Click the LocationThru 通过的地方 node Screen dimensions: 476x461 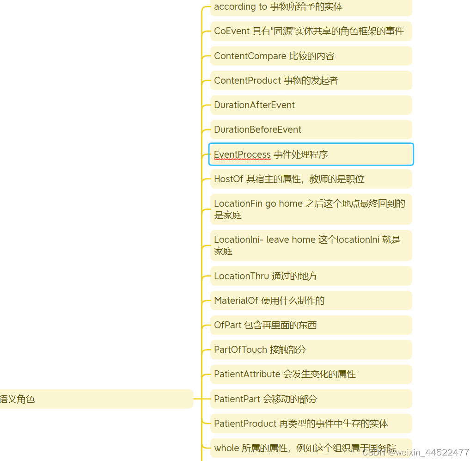[311, 276]
